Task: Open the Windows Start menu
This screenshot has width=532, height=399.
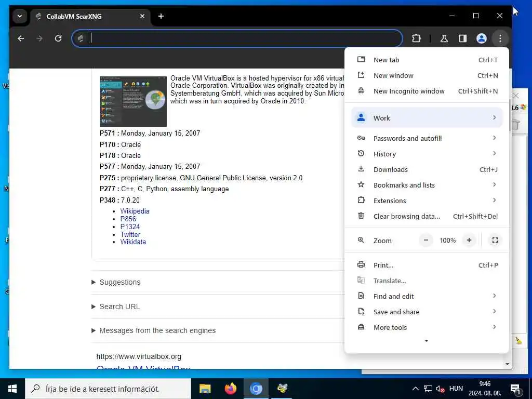Action: [12, 389]
